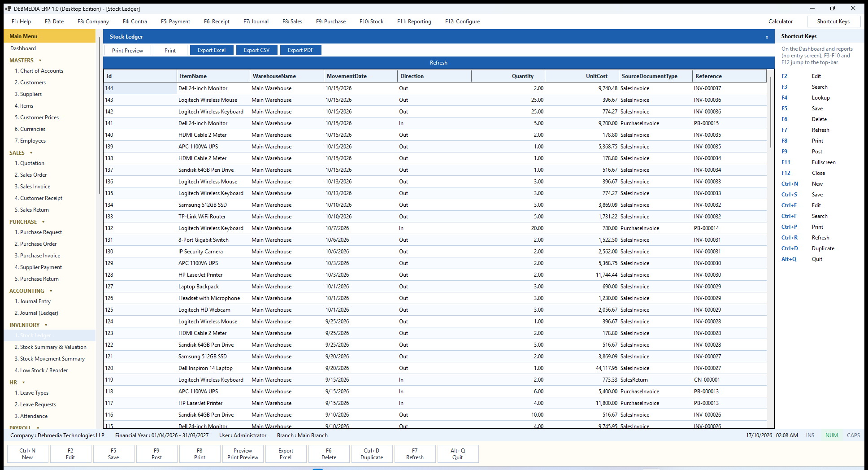This screenshot has height=470, width=868.
Task: Open Journal Entry in Accounting
Action: (33, 301)
